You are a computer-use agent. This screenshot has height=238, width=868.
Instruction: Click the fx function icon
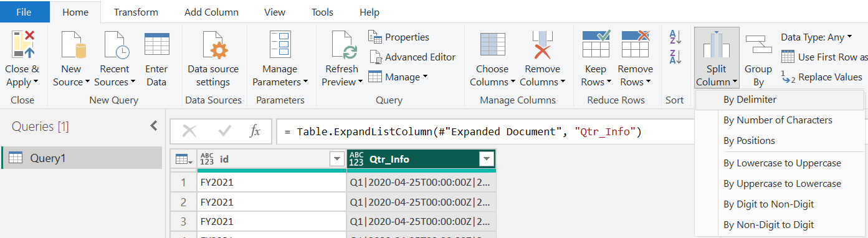point(255,131)
